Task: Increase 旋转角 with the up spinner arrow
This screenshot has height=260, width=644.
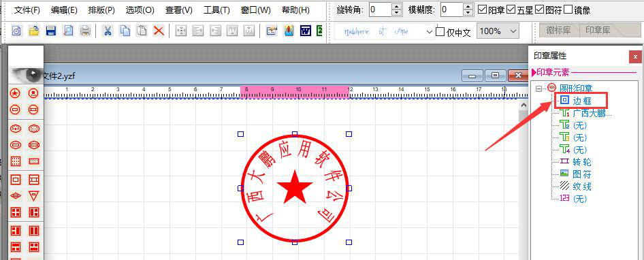Action: 396,7
